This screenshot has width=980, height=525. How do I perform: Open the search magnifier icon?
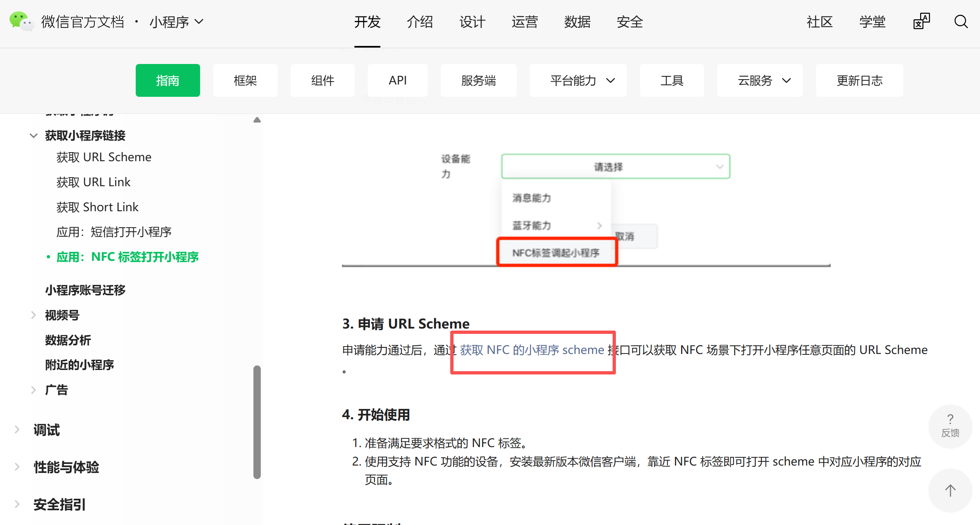pyautogui.click(x=961, y=22)
